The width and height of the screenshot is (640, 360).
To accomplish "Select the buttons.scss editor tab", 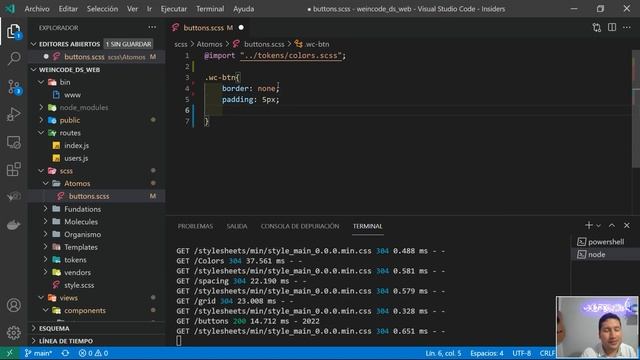I will (203, 27).
